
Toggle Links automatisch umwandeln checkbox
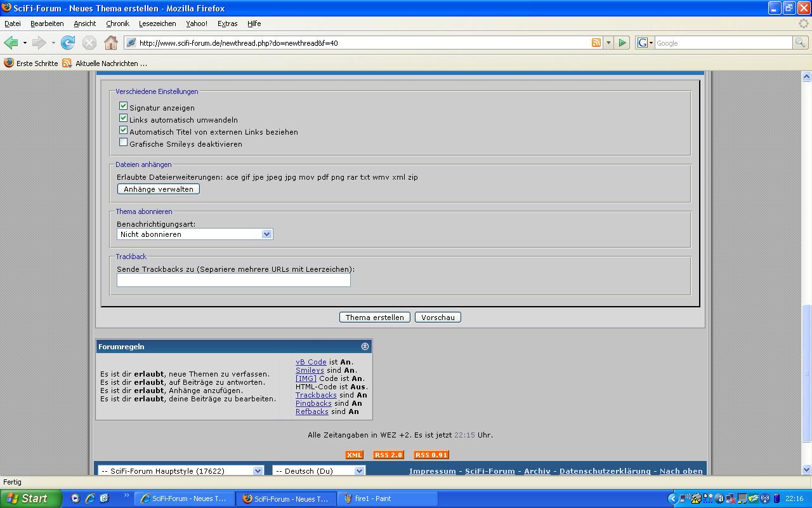[124, 118]
